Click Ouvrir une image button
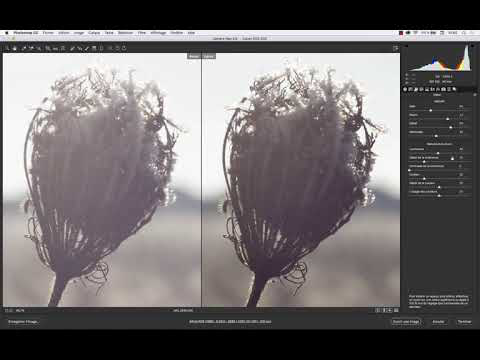 [x=406, y=322]
